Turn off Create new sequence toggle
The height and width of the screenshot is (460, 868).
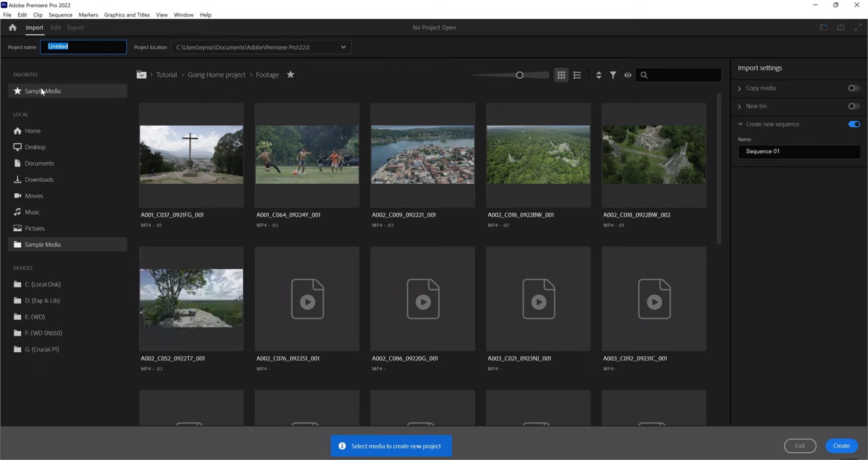point(854,124)
